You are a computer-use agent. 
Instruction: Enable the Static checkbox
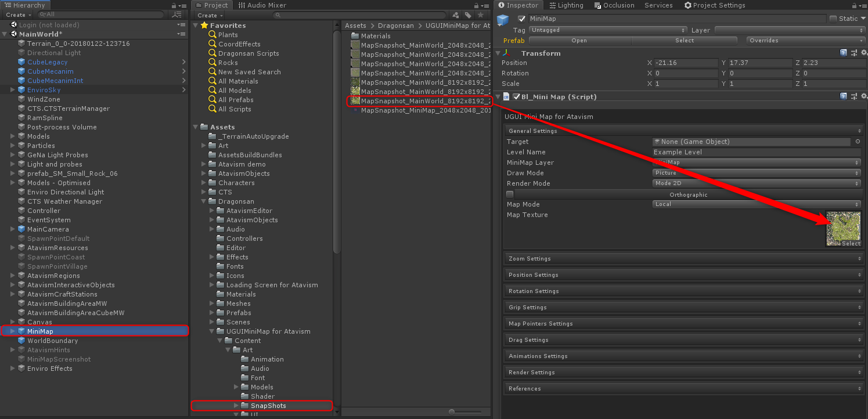[833, 19]
